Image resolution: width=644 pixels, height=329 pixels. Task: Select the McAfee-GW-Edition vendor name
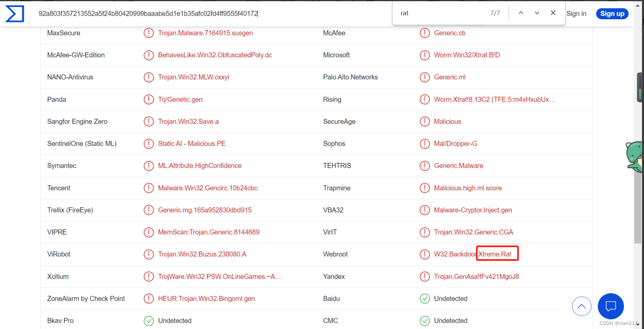[76, 55]
